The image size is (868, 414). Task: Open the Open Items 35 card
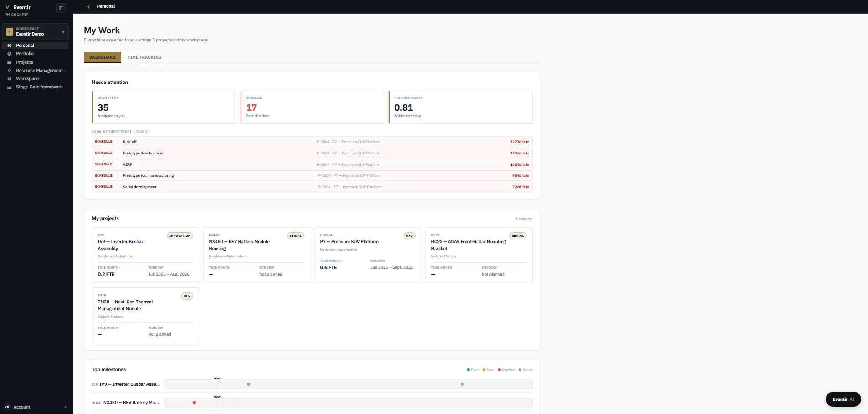point(164,107)
